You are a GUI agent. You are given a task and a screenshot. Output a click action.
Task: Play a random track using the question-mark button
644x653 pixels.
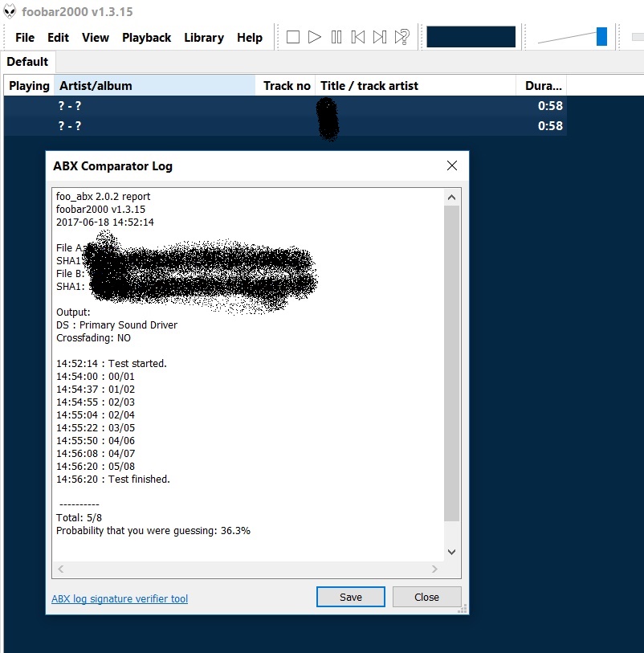402,37
